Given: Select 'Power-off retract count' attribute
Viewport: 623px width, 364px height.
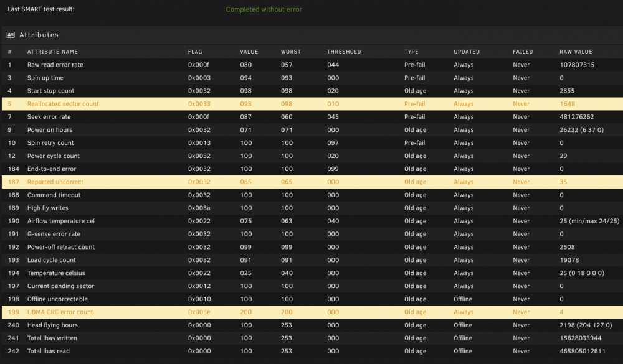Looking at the screenshot, I should pos(61,247).
